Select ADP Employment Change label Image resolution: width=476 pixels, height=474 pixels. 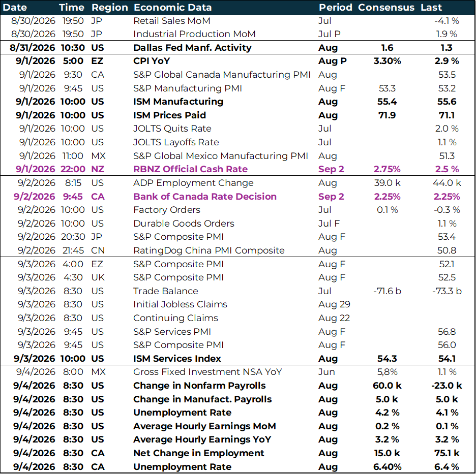click(193, 183)
